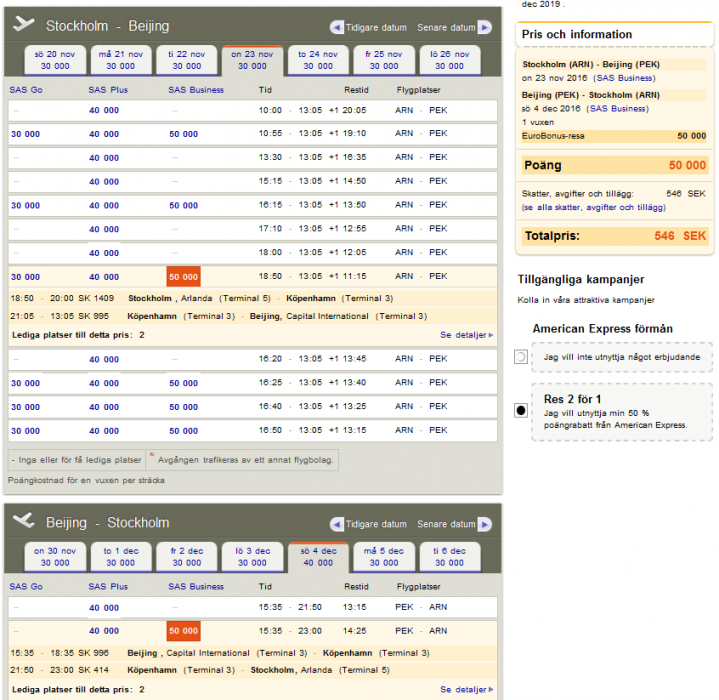719x700 pixels.
Task: Click airplane icon beside Stockholm - Beijing heading
Action: point(24,25)
